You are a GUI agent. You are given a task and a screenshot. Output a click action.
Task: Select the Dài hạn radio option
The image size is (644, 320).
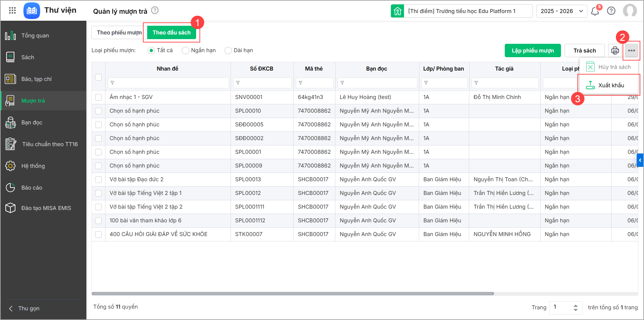(x=228, y=50)
